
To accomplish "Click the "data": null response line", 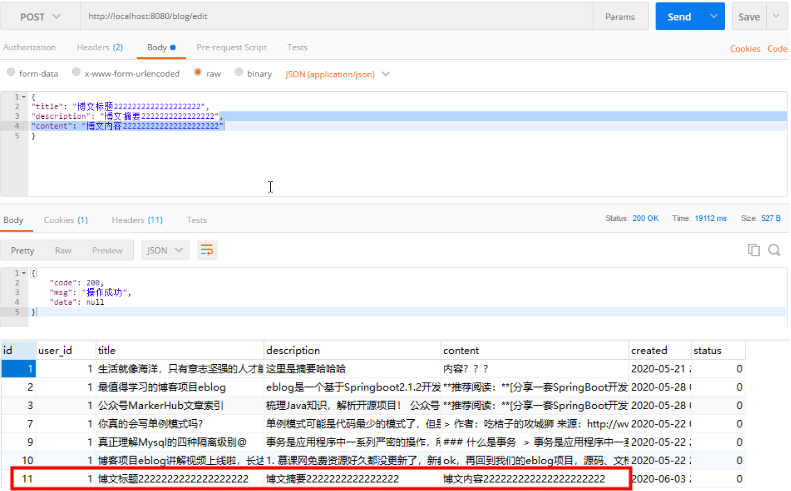I will tap(77, 302).
